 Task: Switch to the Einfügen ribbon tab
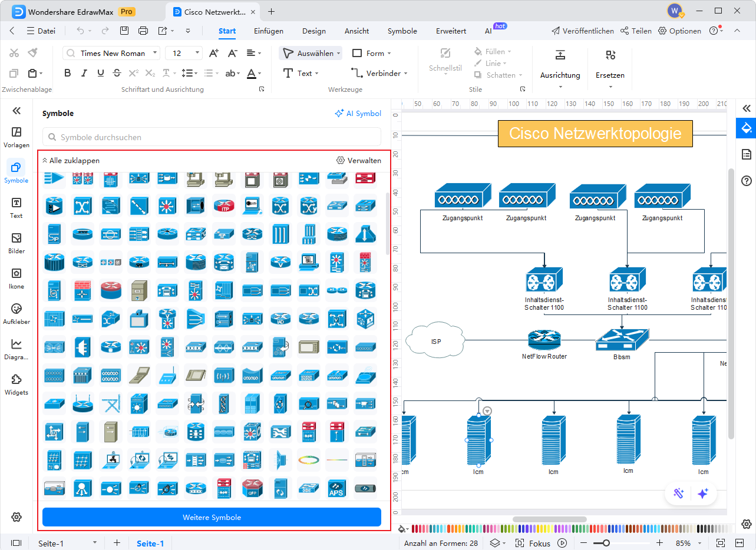[269, 31]
